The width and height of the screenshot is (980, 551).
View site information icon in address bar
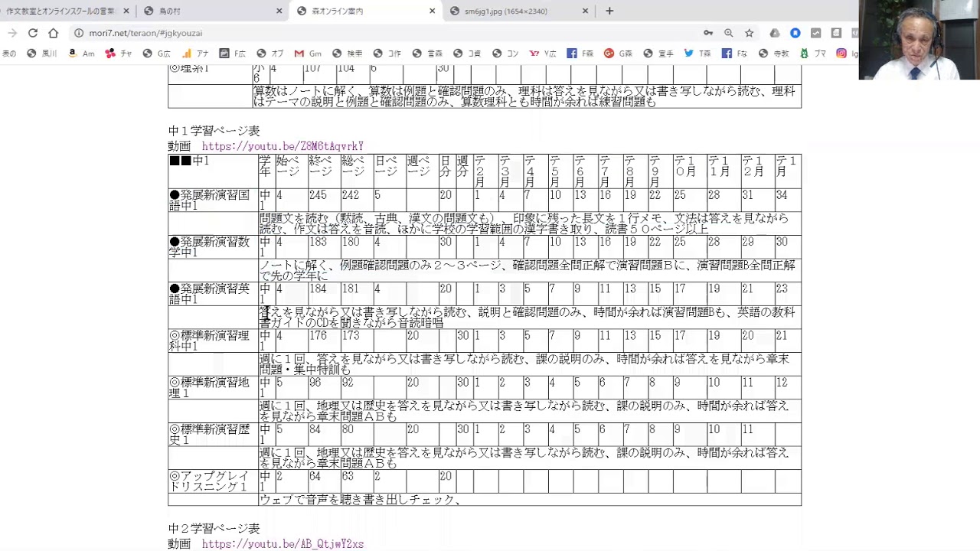pyautogui.click(x=79, y=33)
